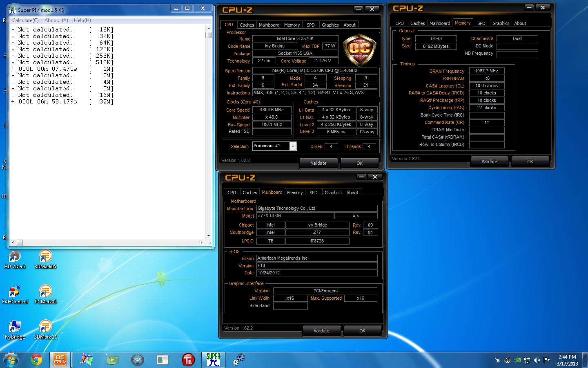Open Help menu in Super PI
Screen dimensions: 588x368
[82, 20]
